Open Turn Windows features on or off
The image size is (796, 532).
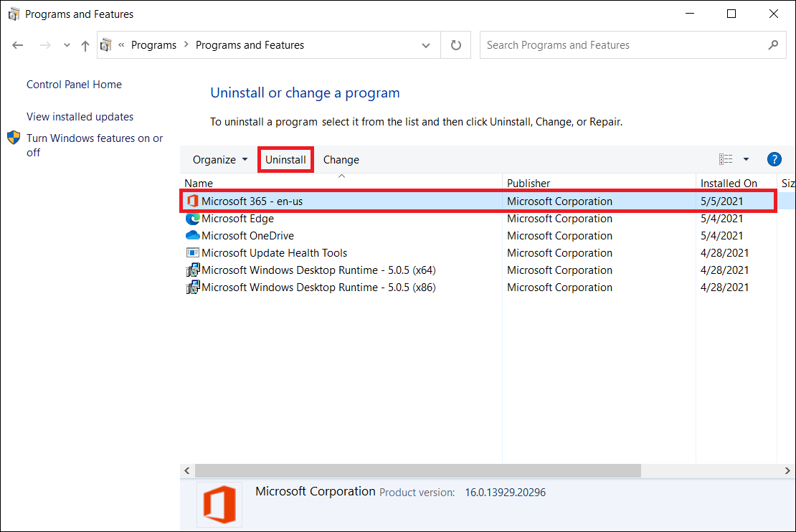pos(95,145)
